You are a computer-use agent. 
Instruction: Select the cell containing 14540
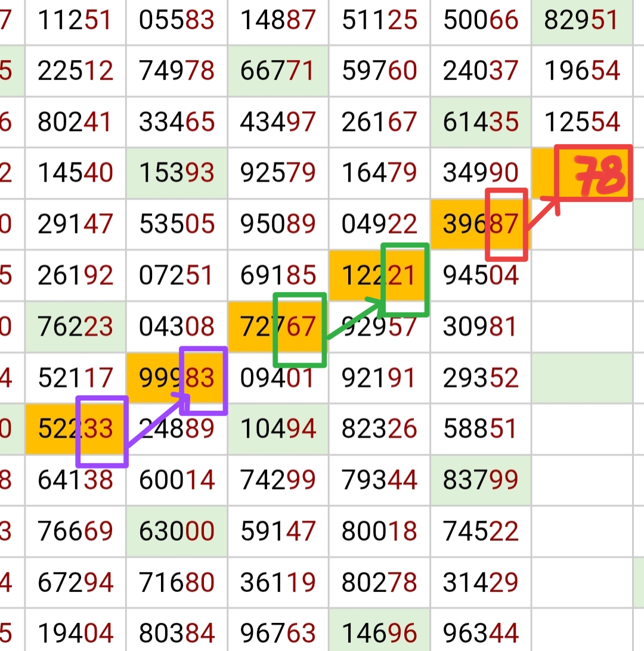click(75, 173)
